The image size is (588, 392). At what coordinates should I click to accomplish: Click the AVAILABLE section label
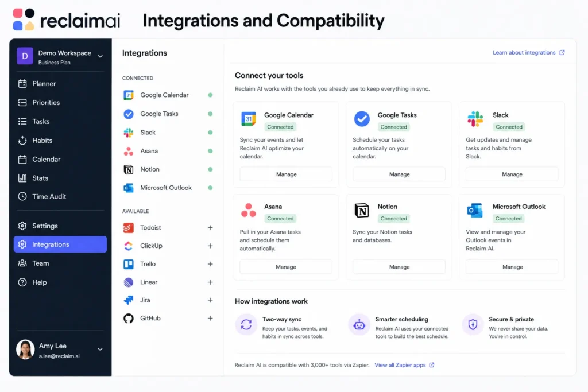pos(136,211)
